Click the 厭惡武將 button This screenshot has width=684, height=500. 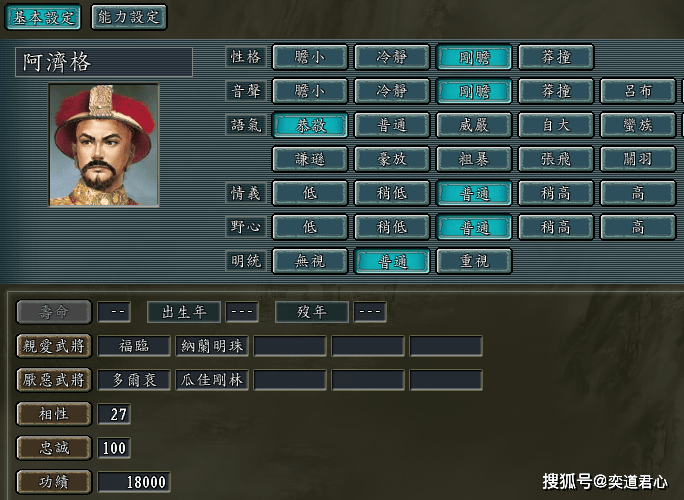click(x=54, y=380)
